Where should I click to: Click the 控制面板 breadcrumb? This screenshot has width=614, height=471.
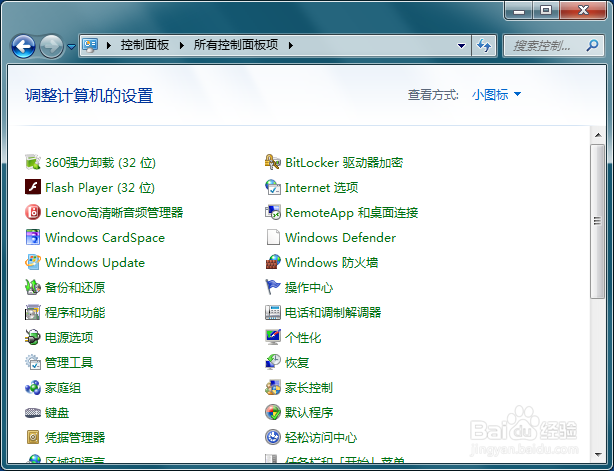pos(145,45)
